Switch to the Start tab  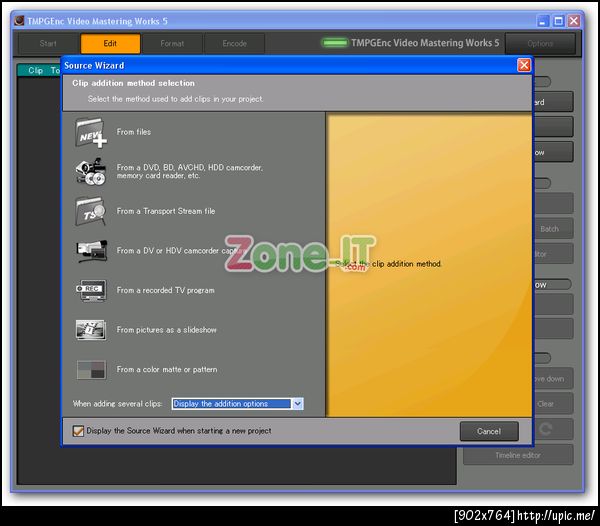[x=48, y=43]
